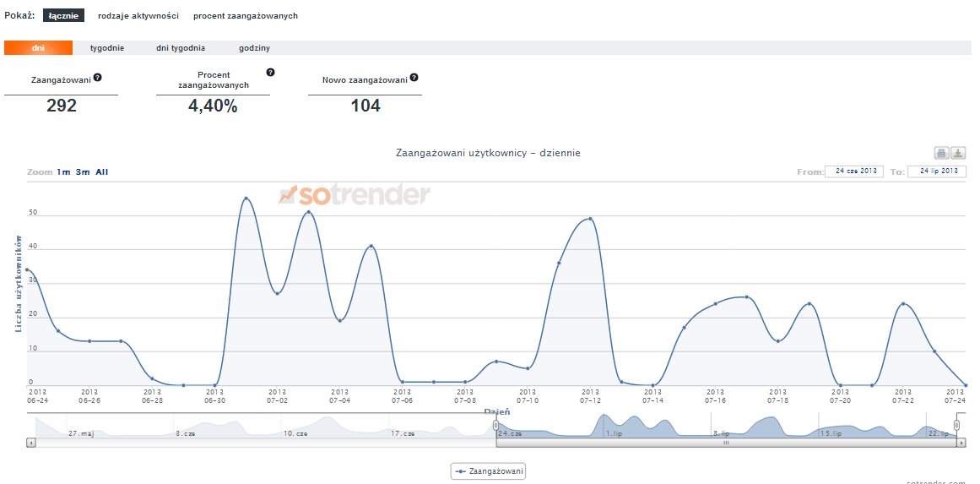
Task: Click the print chart icon
Action: coord(941,153)
